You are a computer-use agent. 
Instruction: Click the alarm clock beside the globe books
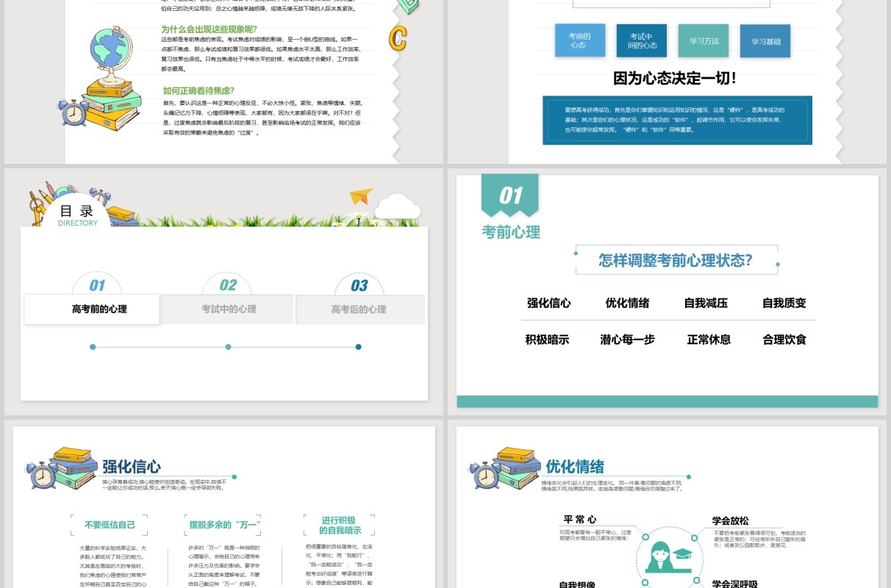click(x=74, y=112)
